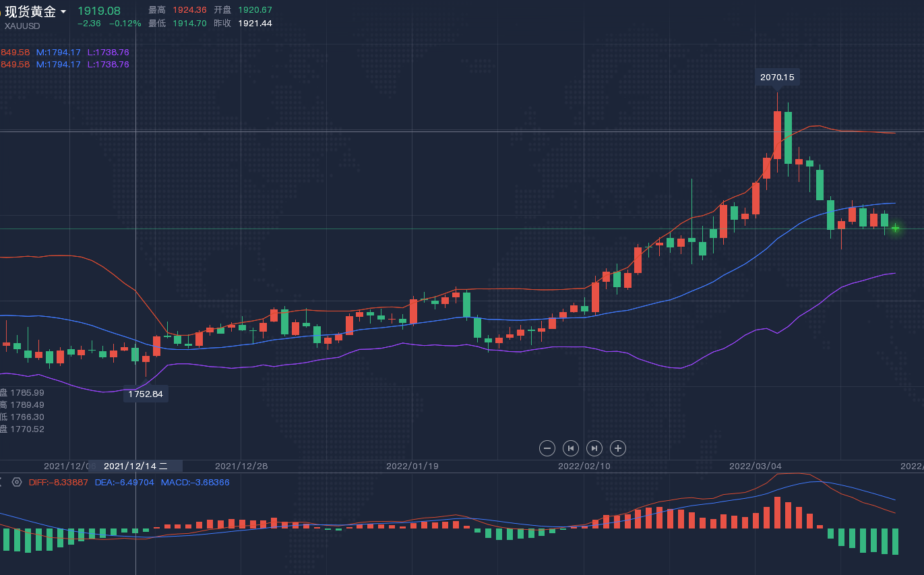Viewport: 924px width, 575px height.
Task: Click 2021/12/28 on the time axis
Action: coord(241,466)
